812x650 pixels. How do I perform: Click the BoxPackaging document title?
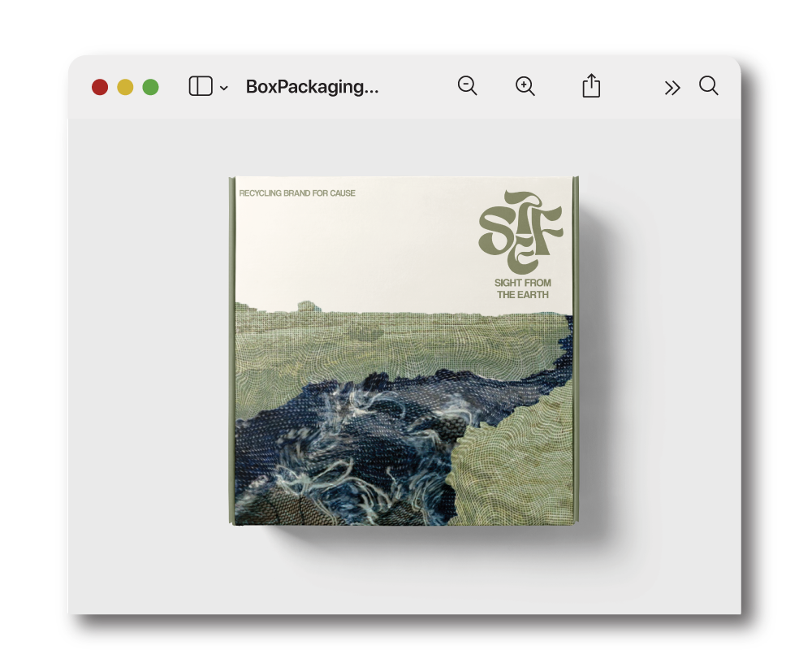[x=312, y=87]
